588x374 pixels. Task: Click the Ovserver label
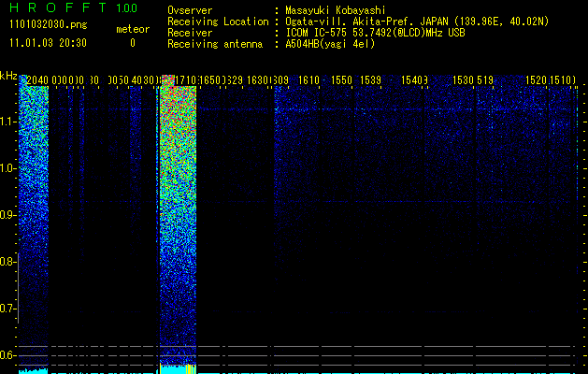click(190, 10)
